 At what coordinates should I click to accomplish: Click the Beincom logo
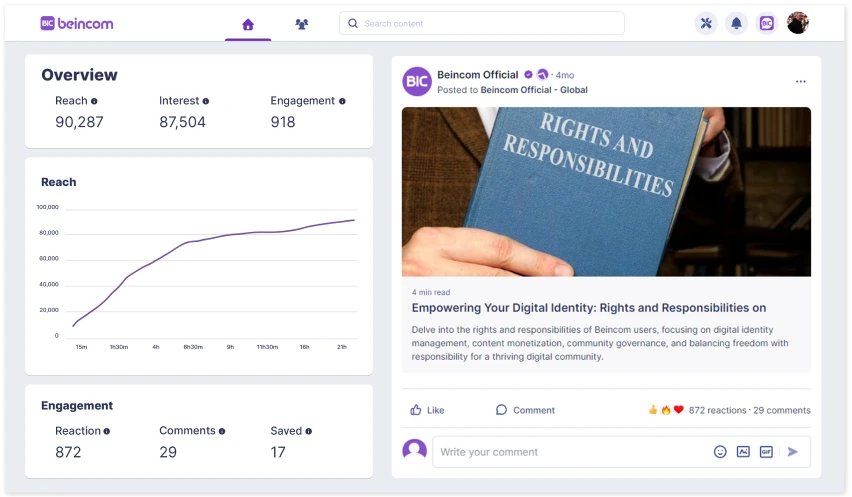77,23
